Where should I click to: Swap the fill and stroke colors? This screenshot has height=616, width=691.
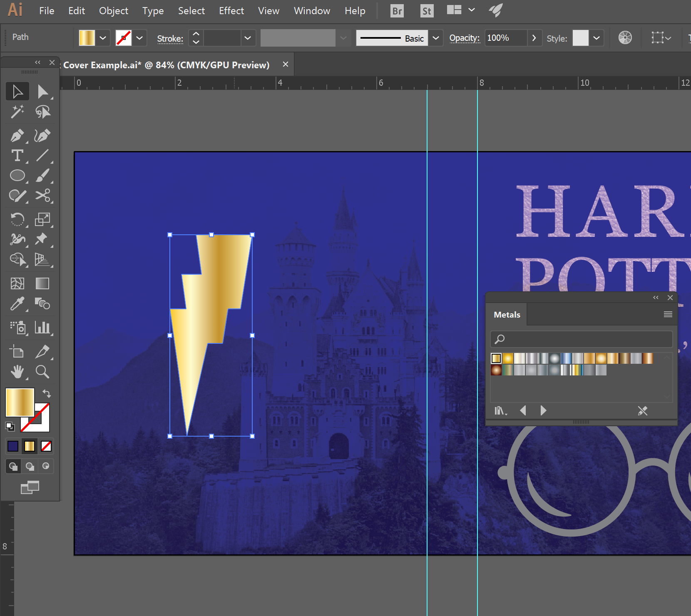[x=47, y=393]
